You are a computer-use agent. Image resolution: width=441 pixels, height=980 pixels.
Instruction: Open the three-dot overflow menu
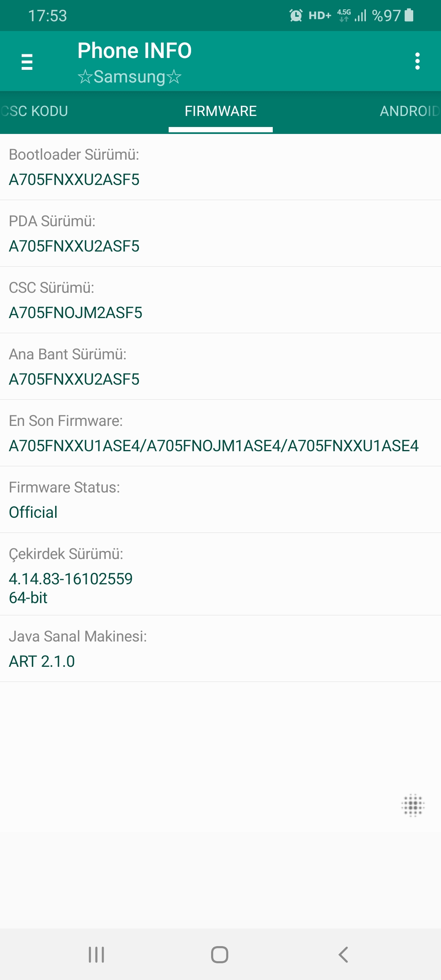(x=417, y=61)
